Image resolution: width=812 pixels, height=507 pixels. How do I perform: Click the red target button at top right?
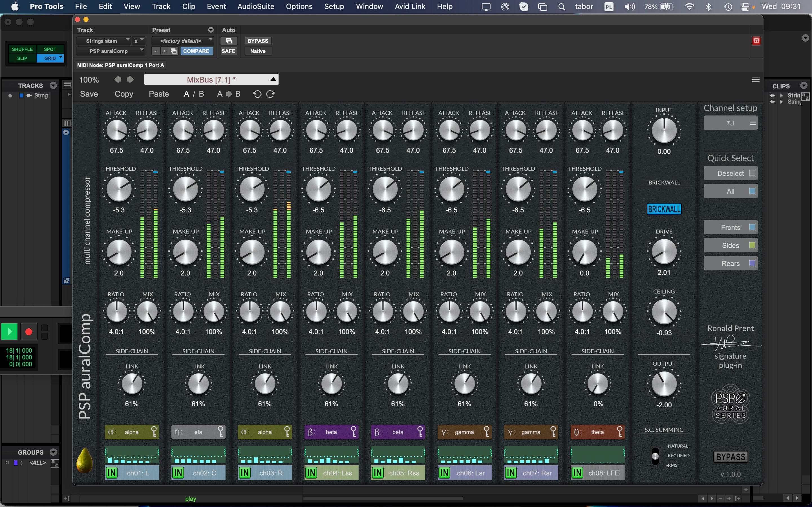[x=756, y=41]
